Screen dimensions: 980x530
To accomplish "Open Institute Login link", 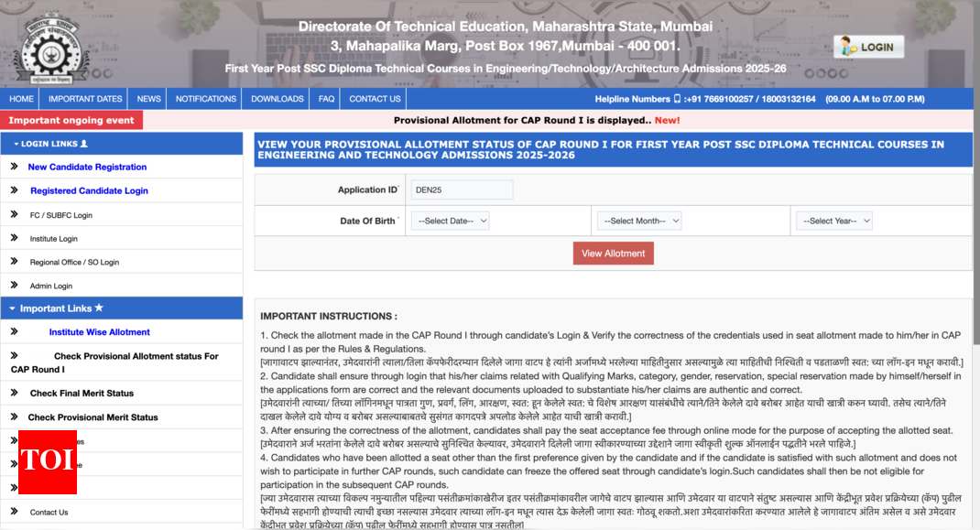I will click(x=53, y=239).
